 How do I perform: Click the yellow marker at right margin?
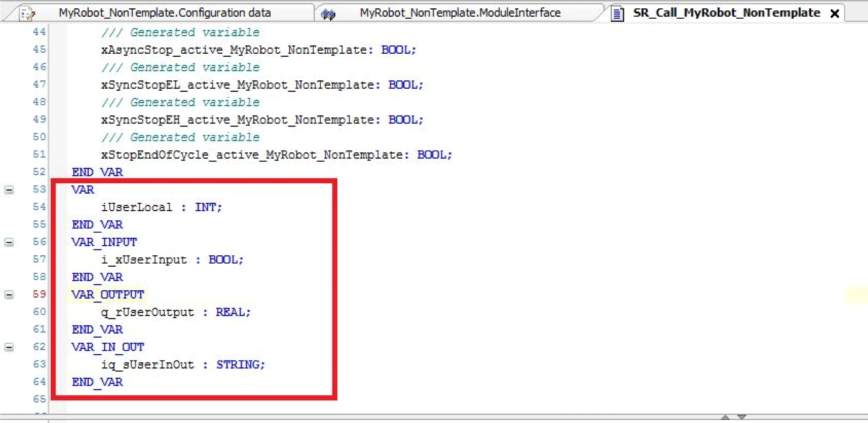coord(857,295)
